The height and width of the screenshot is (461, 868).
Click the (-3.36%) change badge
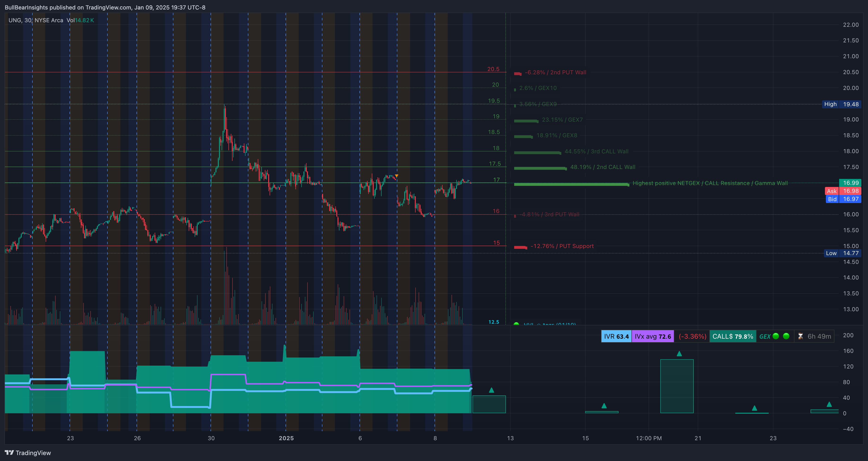tap(692, 336)
